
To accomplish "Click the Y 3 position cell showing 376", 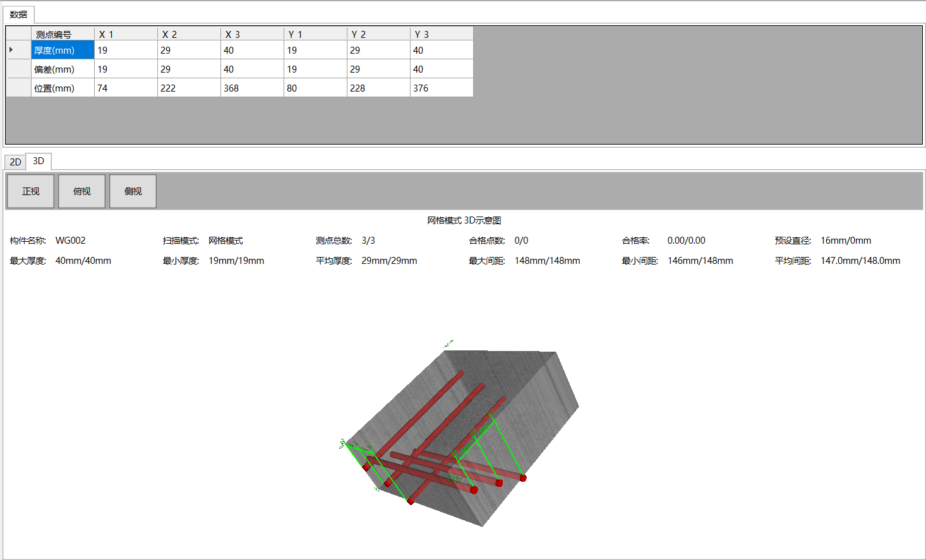I will (442, 88).
